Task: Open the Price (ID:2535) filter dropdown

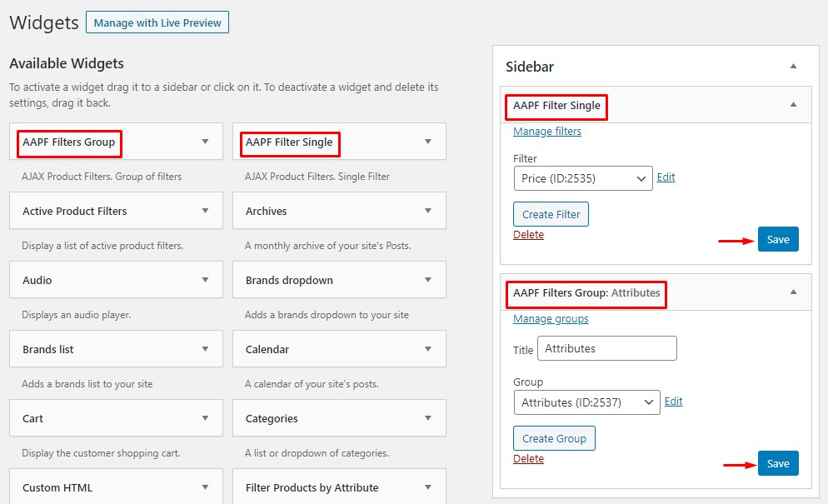Action: click(583, 178)
